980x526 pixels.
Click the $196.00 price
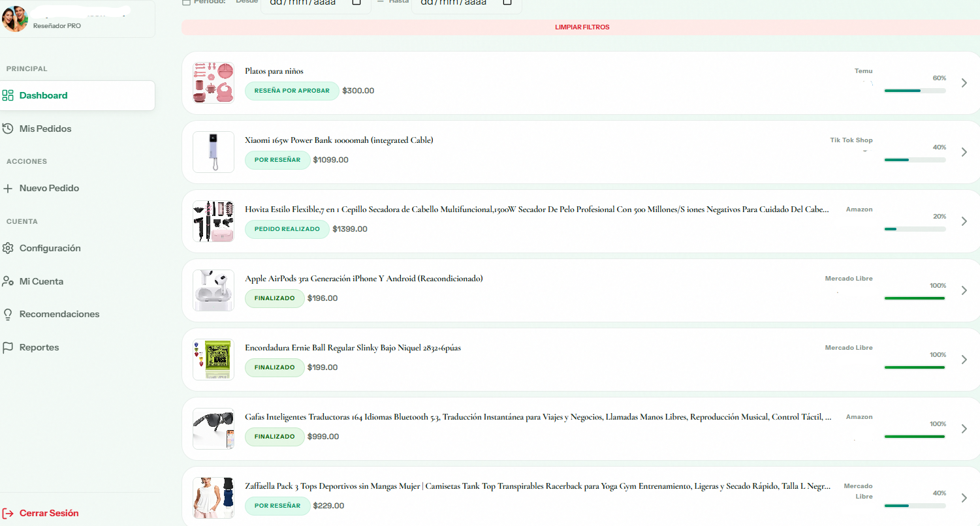click(x=323, y=298)
